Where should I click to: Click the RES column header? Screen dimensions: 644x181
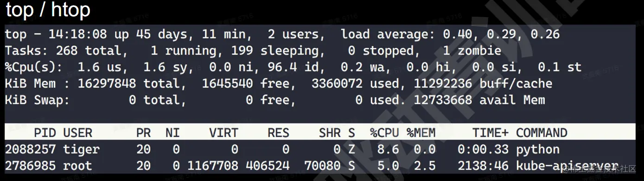tap(278, 133)
